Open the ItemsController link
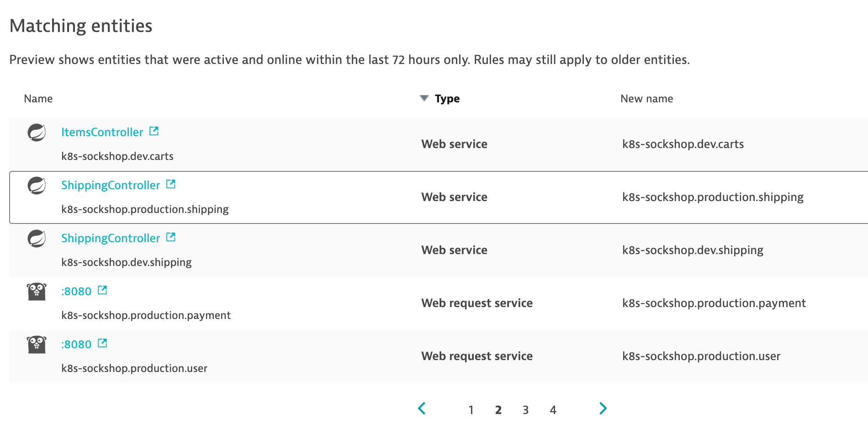The height and width of the screenshot is (425, 868). pyautogui.click(x=102, y=132)
